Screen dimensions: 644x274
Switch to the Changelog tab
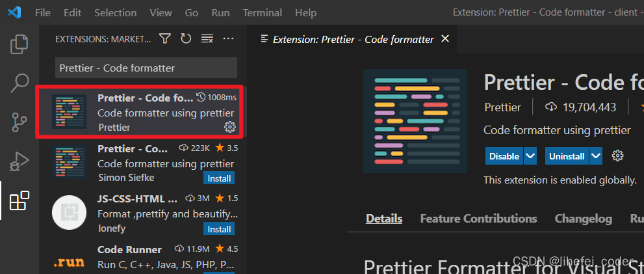pyautogui.click(x=583, y=219)
